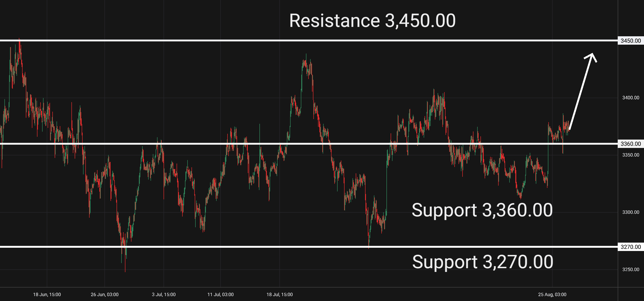Select the 3270 support horizontal line
Viewport: 644px width, 301px height.
point(309,247)
